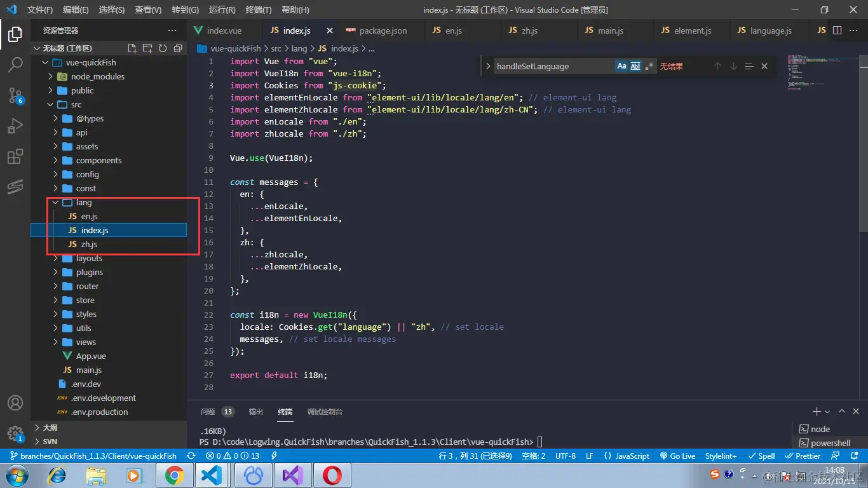Toggle regular expression search option
The height and width of the screenshot is (488, 868).
(x=649, y=66)
